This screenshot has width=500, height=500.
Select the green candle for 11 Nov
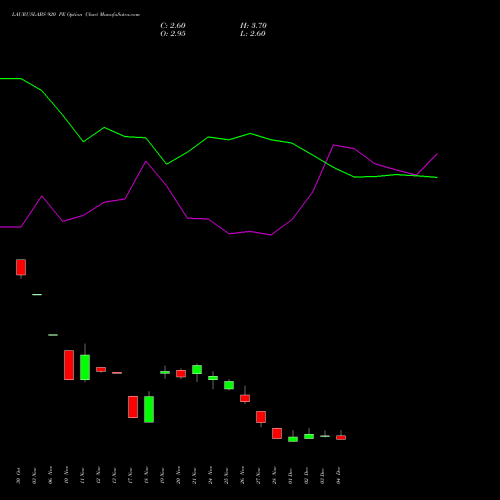click(x=85, y=367)
